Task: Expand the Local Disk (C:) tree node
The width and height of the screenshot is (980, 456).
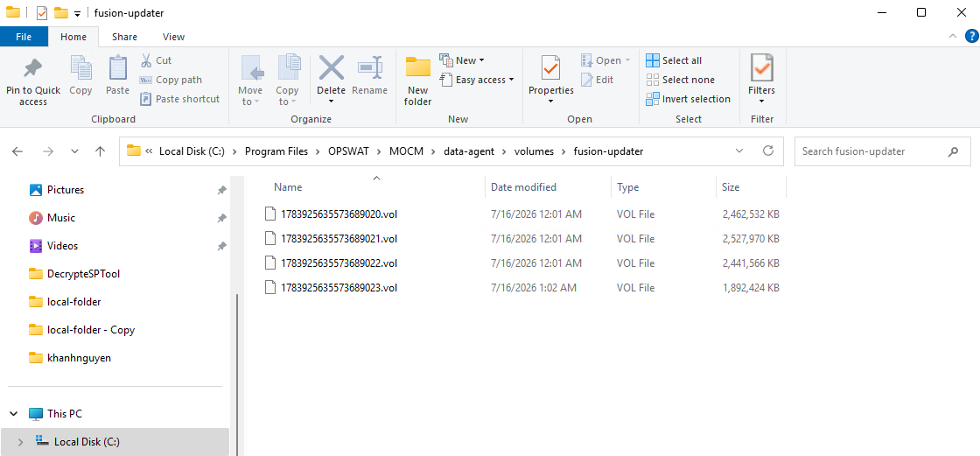Action: coord(21,442)
